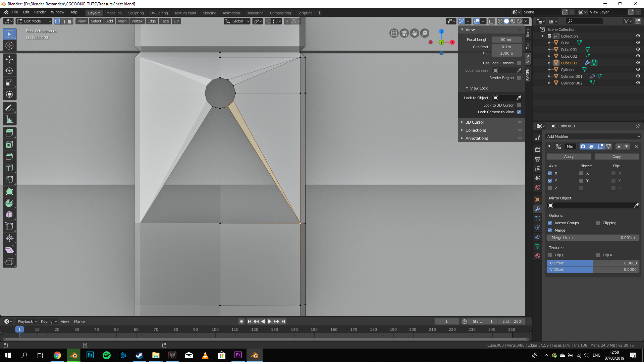
Task: Activate the Extrude Region tool
Action: tap(9, 133)
